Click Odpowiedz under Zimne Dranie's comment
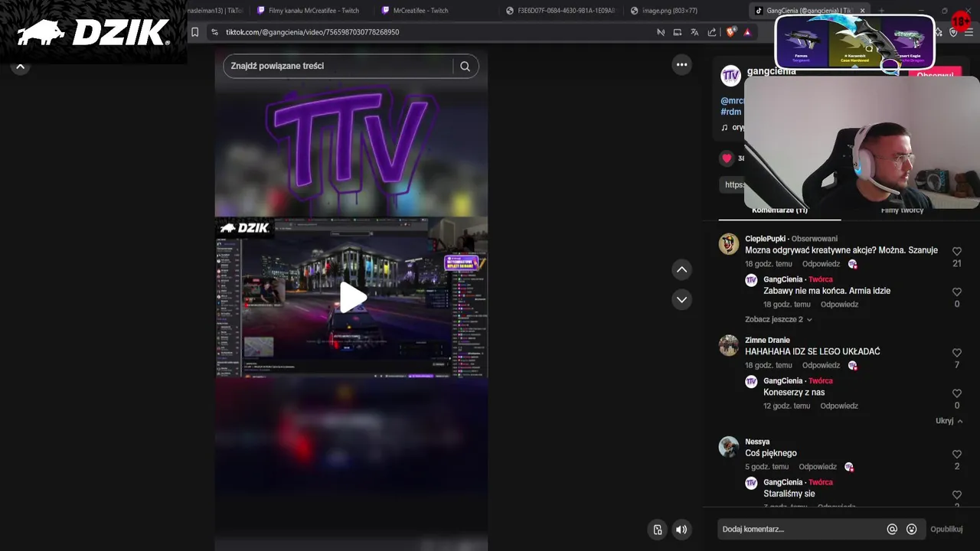Image resolution: width=980 pixels, height=551 pixels. pos(821,366)
